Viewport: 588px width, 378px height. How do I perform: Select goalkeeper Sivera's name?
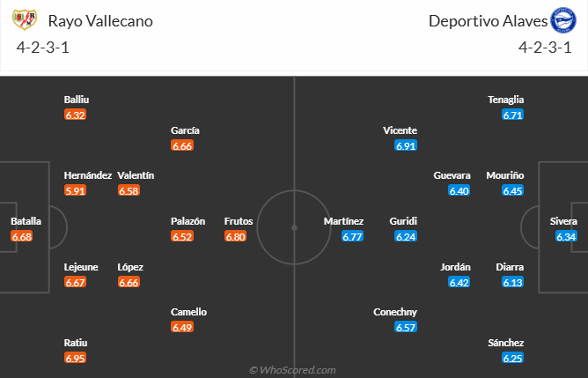[x=563, y=221]
